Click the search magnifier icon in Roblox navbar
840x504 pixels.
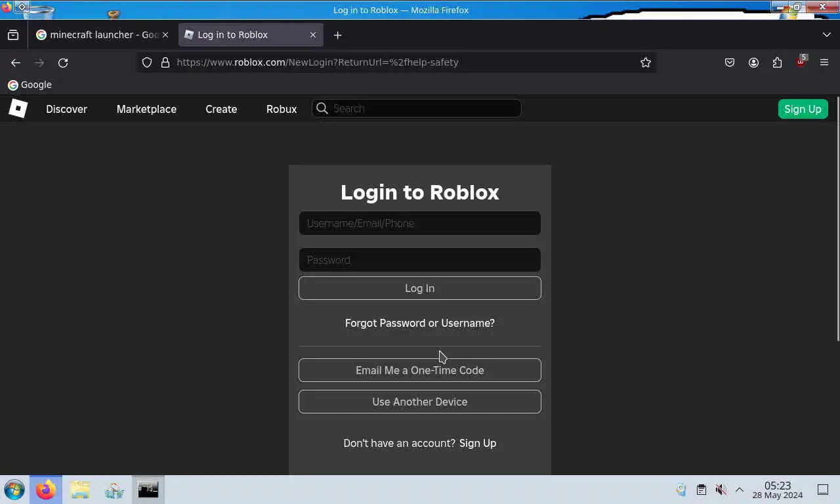322,108
